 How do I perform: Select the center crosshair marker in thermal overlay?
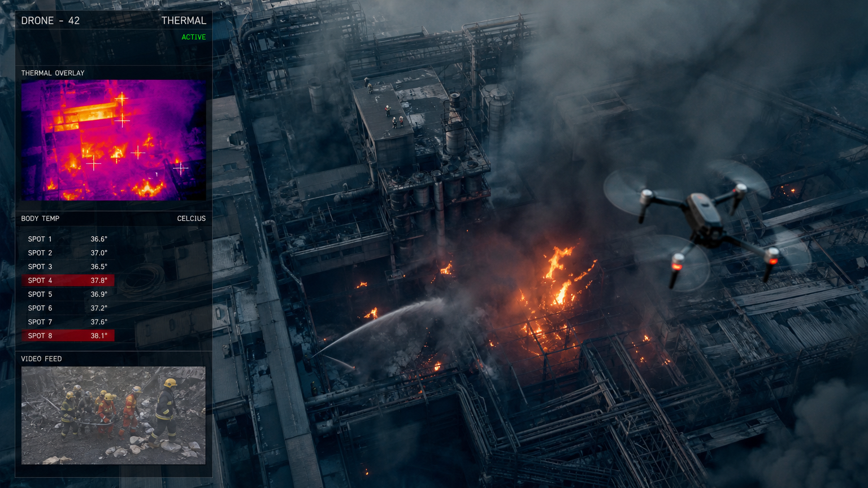tap(138, 152)
